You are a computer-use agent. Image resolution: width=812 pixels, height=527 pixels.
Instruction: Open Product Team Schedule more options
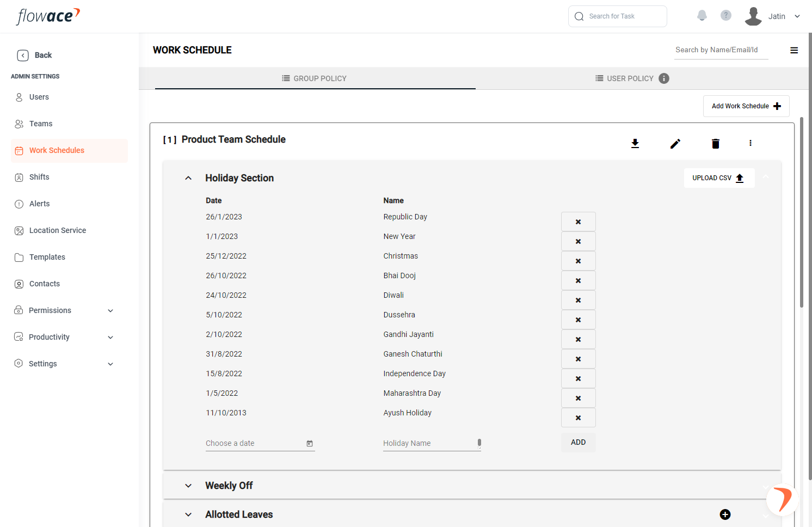coord(751,143)
